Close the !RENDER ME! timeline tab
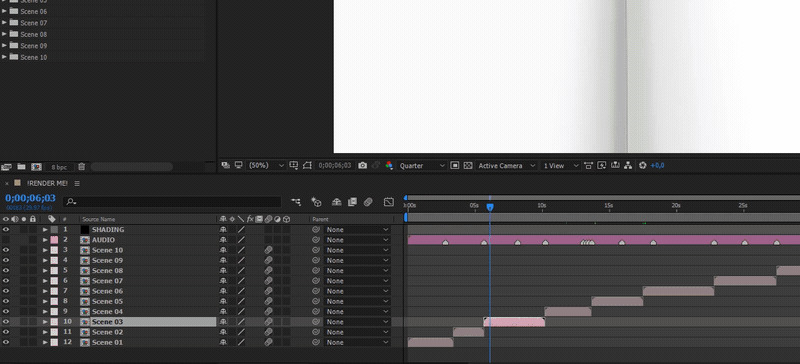Viewport: 800px width, 364px height. 7,183
